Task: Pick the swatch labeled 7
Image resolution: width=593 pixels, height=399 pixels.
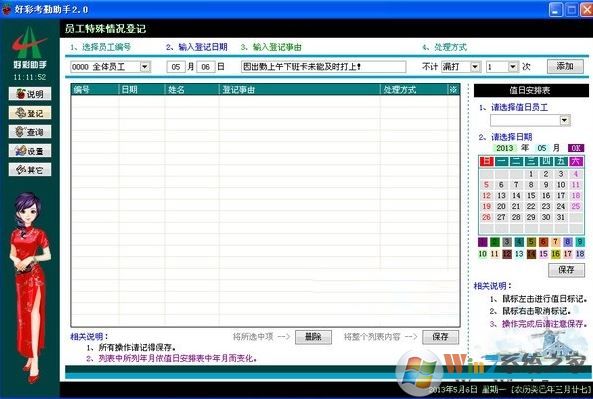Action: (x=556, y=242)
